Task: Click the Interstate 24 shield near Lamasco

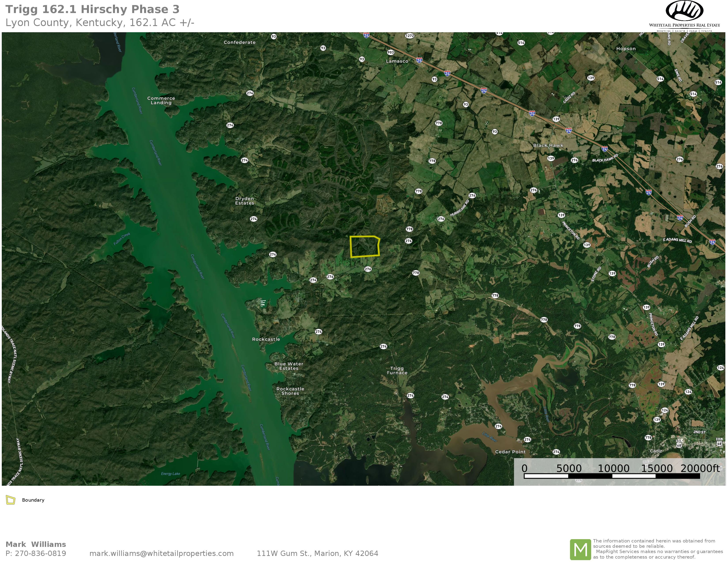Action: pos(419,60)
